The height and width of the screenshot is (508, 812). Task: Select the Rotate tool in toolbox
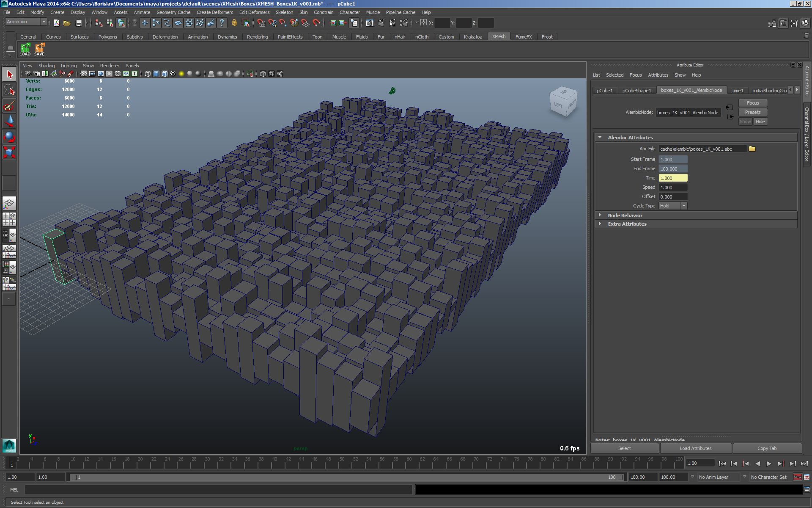click(9, 137)
